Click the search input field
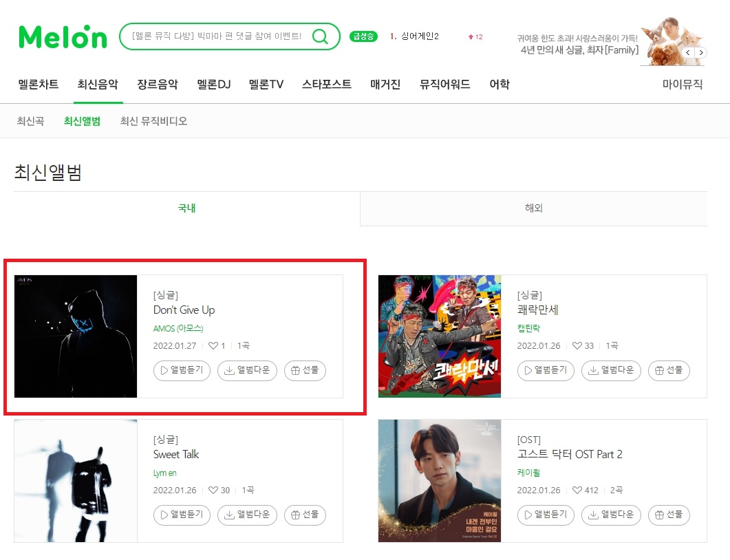 point(217,36)
